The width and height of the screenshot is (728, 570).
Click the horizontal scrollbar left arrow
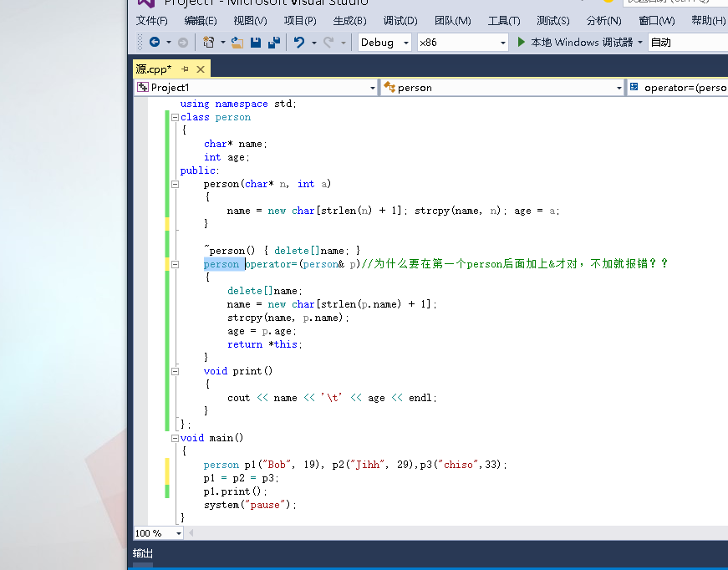(191, 533)
